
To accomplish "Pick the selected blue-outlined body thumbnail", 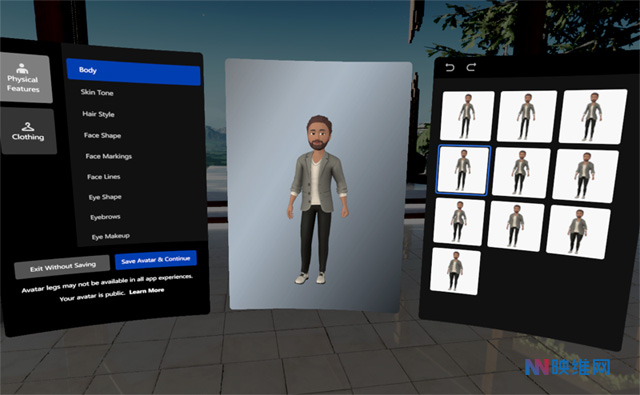I will [x=463, y=170].
